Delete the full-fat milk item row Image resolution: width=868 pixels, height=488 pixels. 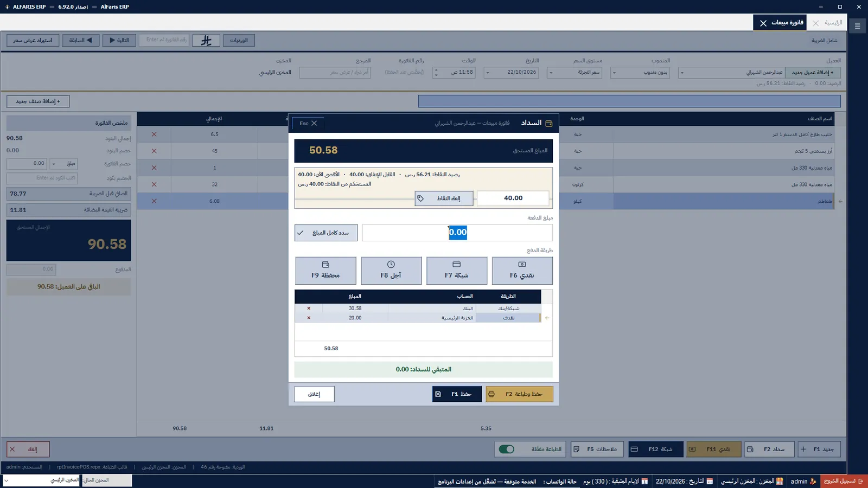tap(154, 134)
